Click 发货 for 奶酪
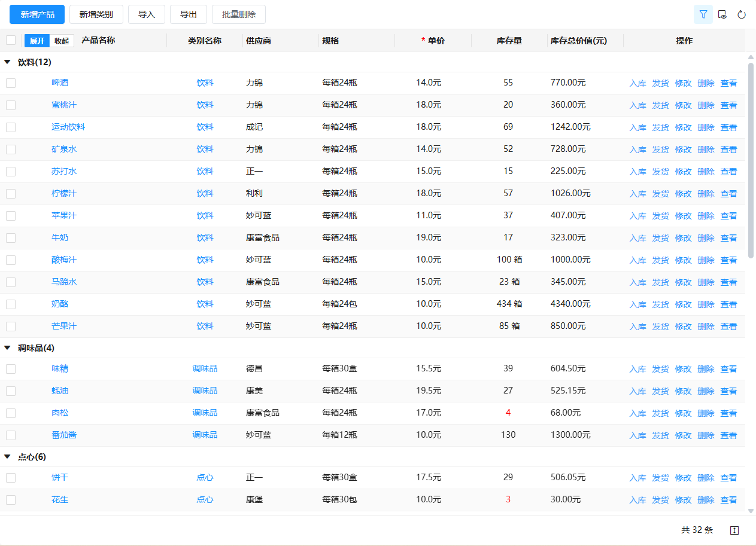The image size is (756, 546). tap(660, 304)
